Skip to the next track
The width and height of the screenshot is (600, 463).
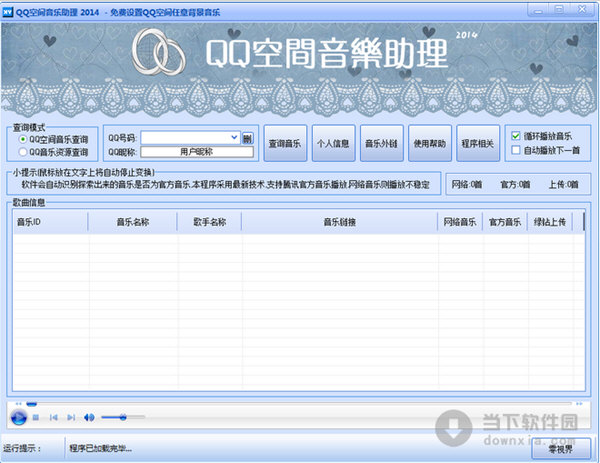point(71,417)
